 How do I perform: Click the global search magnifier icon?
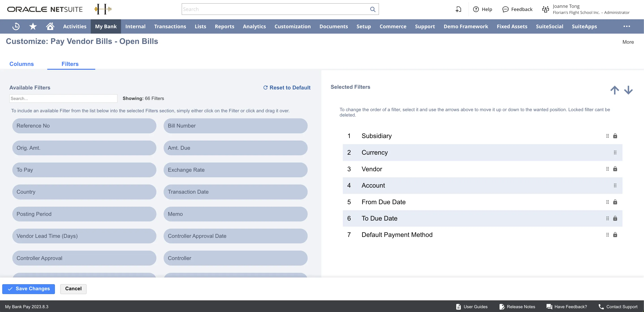pos(372,9)
